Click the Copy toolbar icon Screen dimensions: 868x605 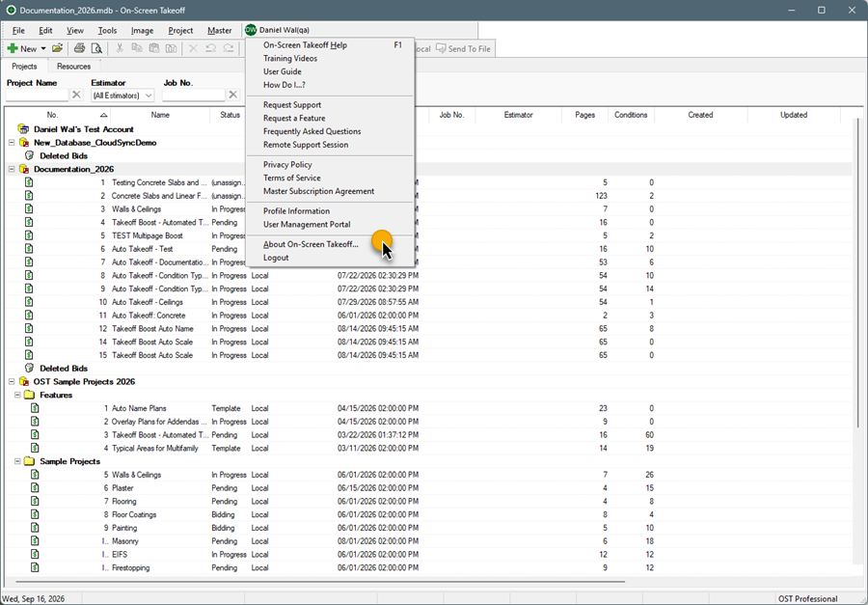pyautogui.click(x=137, y=49)
